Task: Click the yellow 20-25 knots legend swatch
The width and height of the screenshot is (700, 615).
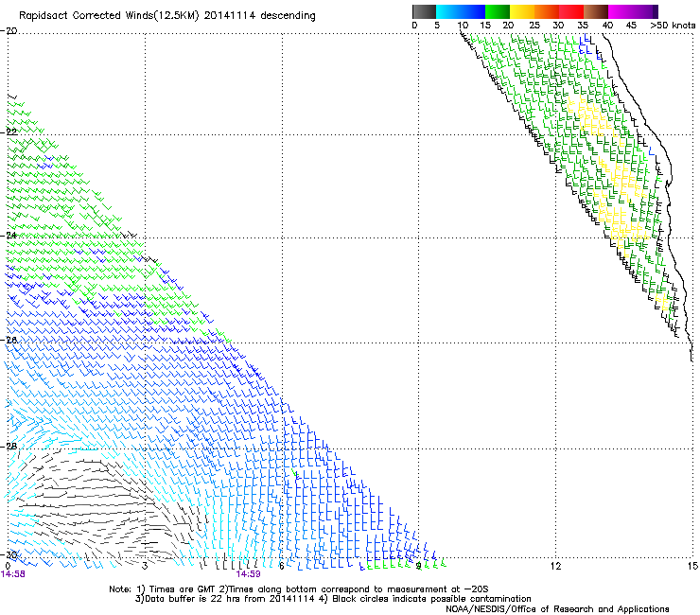Action: (522, 11)
